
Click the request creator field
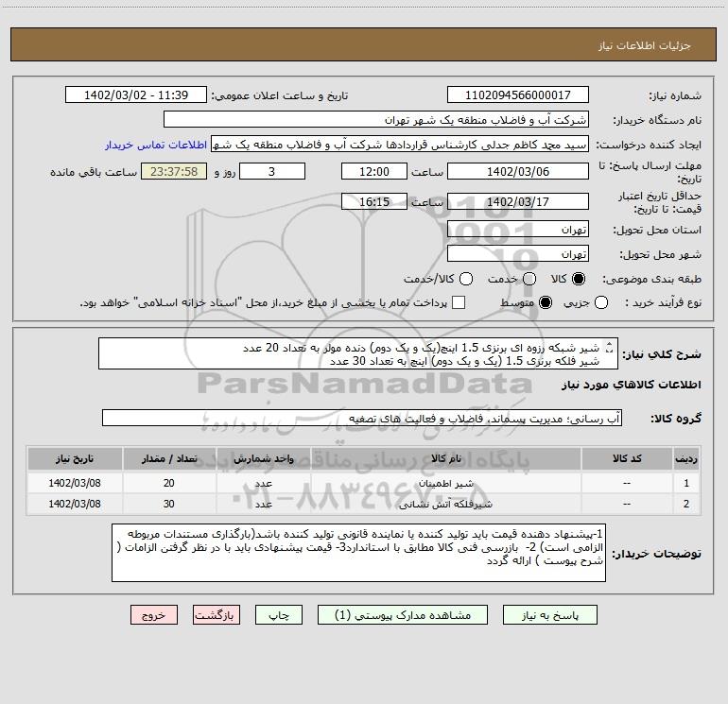tap(400, 144)
